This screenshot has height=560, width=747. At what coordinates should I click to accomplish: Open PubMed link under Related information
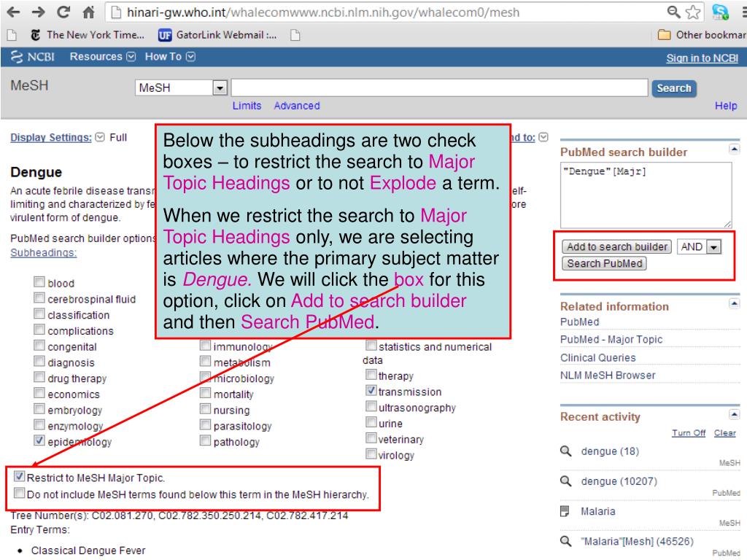point(580,322)
